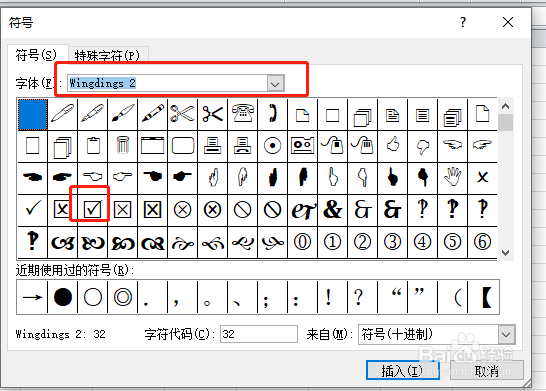Choose the crayon symbol

click(x=153, y=114)
